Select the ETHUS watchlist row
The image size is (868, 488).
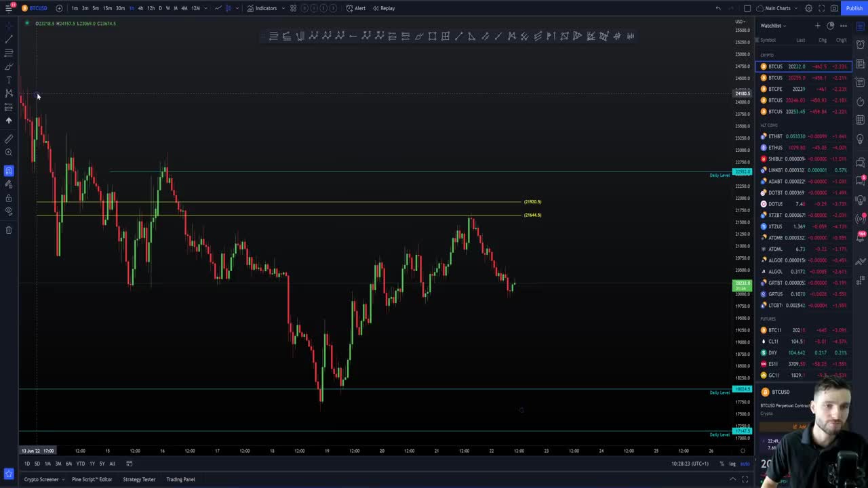click(804, 148)
